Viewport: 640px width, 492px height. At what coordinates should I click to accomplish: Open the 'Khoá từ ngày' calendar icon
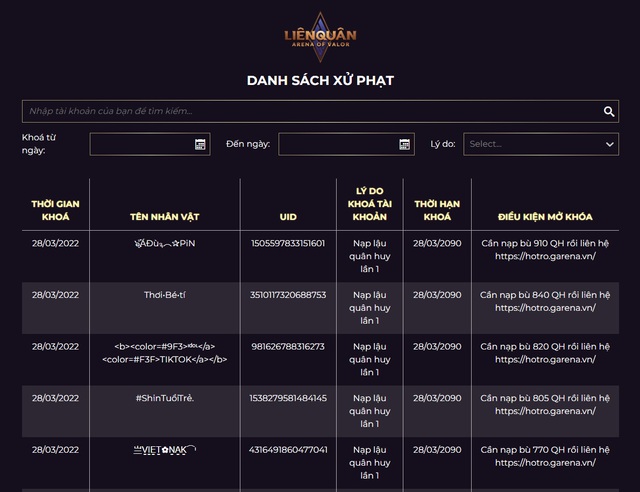click(x=200, y=144)
